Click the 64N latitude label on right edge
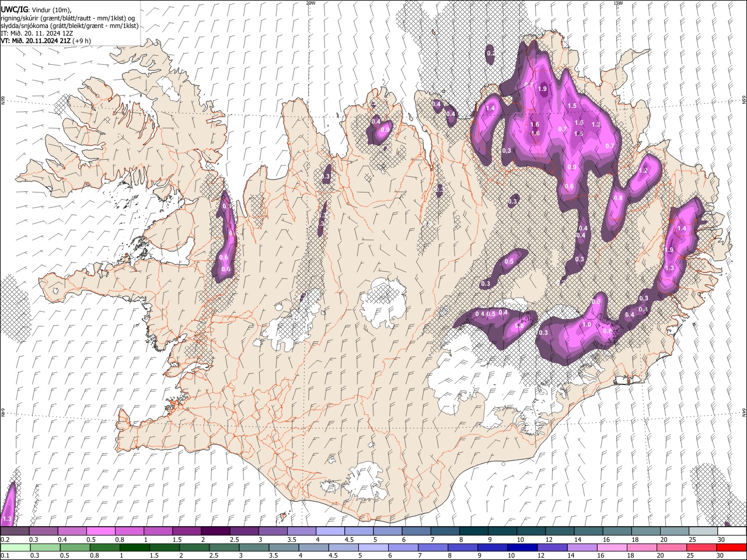Image resolution: width=747 pixels, height=560 pixels. click(x=744, y=412)
